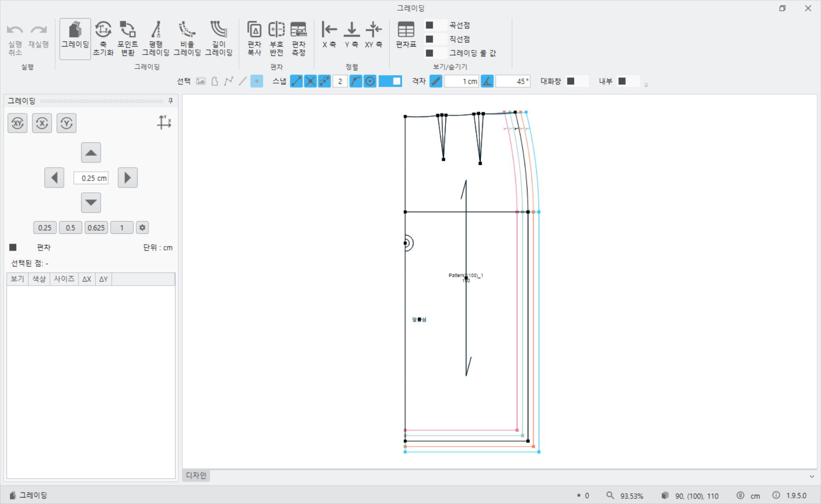Edit snap angle 45° field

513,81
